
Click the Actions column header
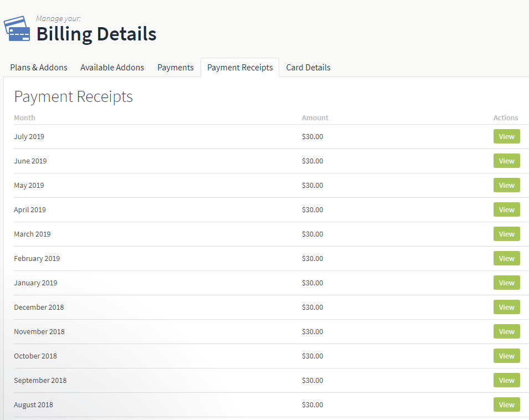coord(505,117)
